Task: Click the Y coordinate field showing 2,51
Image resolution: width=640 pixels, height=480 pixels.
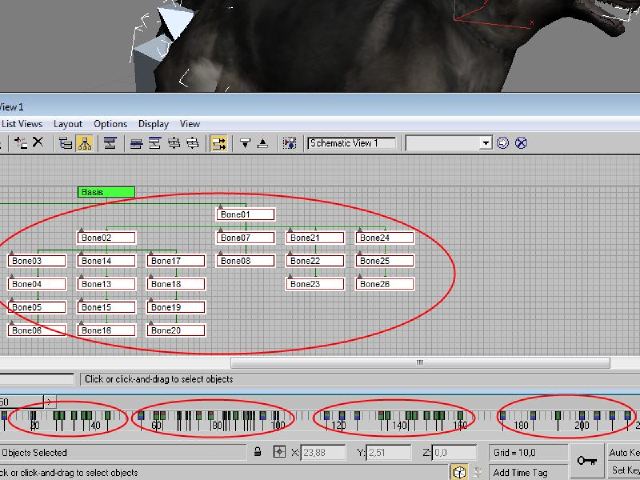Action: 389,453
